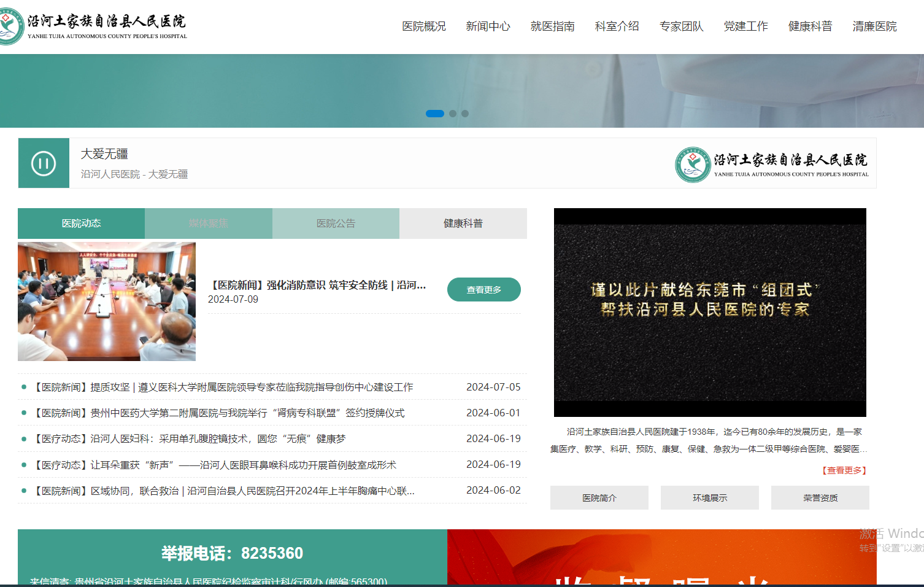Click the hospital description paragraph 沿河土家族自治县人民医院建于1938年
This screenshot has height=587, width=924.
pos(709,440)
